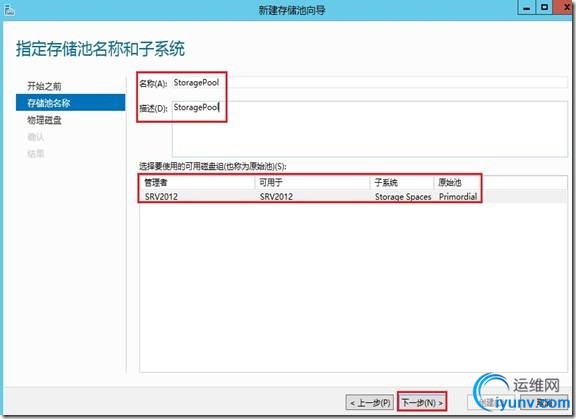Click the 管理者 column header
Viewport: 576px width, 419px height.
[197, 183]
